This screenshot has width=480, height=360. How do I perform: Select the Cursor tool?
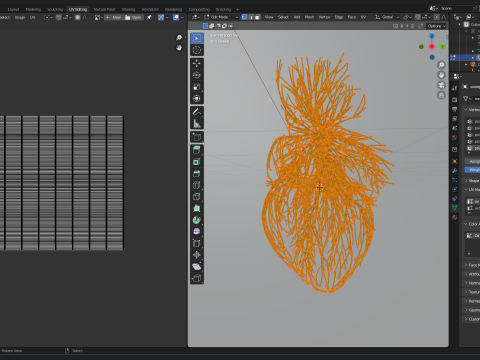[197, 50]
